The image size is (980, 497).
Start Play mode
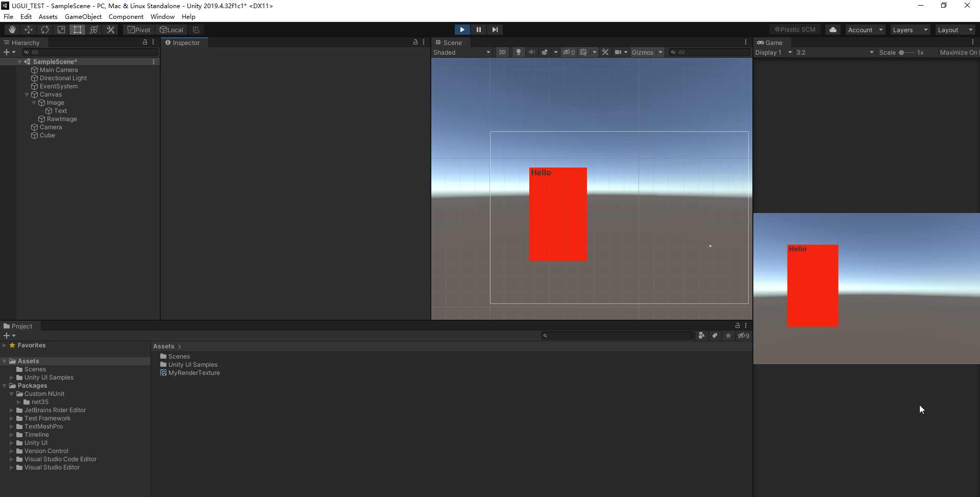[x=462, y=30]
